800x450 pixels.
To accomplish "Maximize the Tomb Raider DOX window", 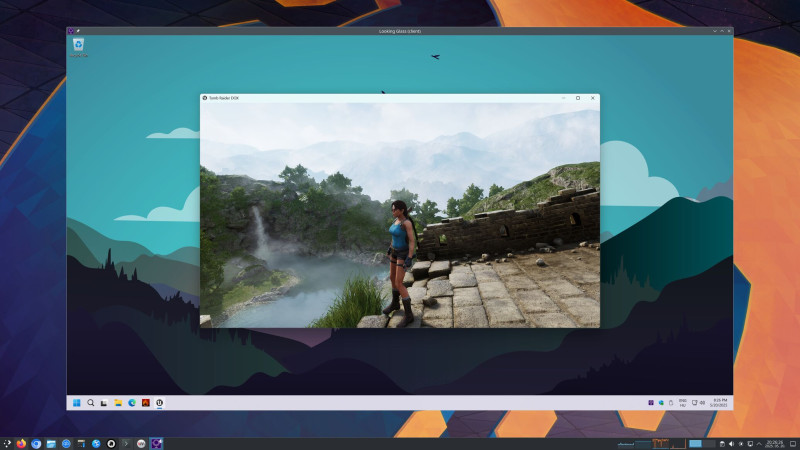I will [578, 98].
